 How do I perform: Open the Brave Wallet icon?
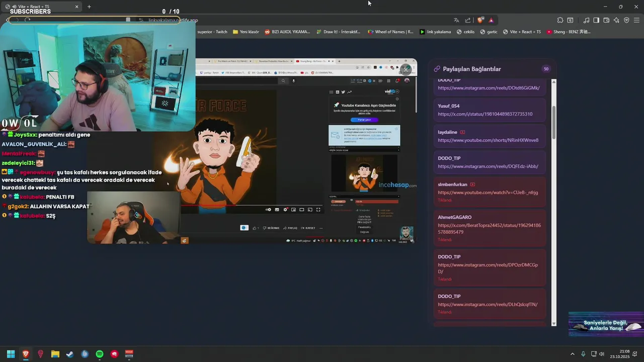606,20
